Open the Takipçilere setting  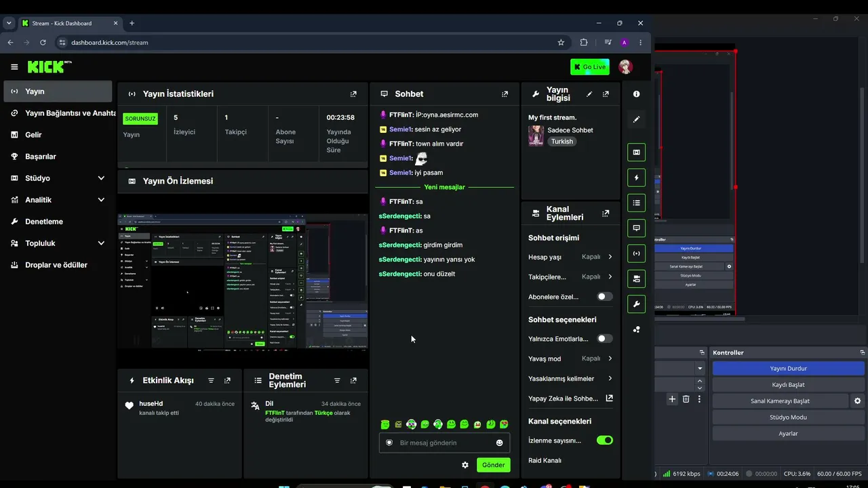tap(570, 277)
